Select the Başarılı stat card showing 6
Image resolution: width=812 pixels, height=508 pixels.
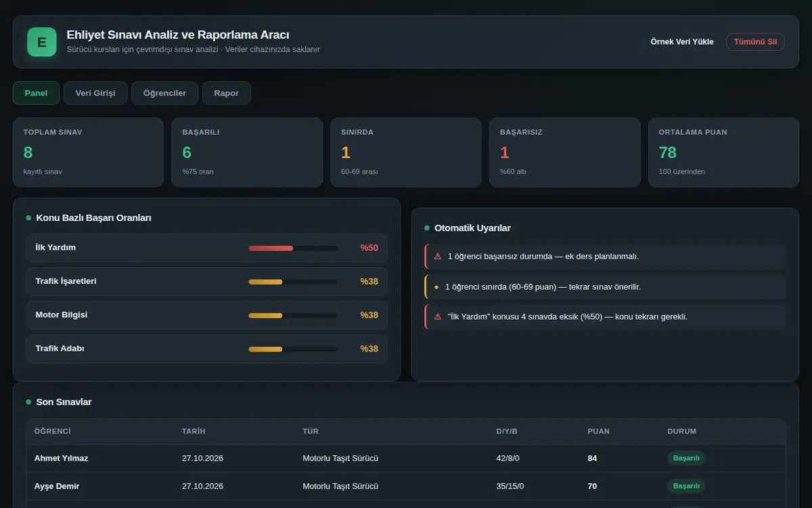coord(247,152)
